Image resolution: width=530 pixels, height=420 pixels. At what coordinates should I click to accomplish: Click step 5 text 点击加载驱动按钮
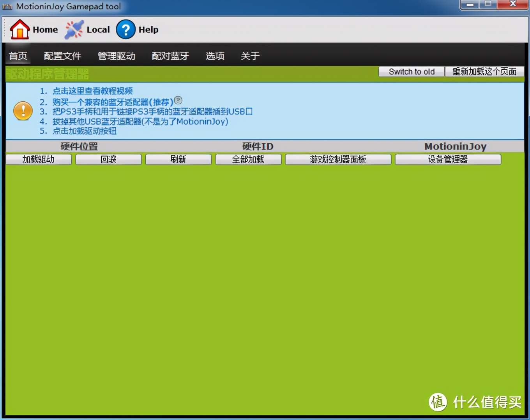pos(85,131)
